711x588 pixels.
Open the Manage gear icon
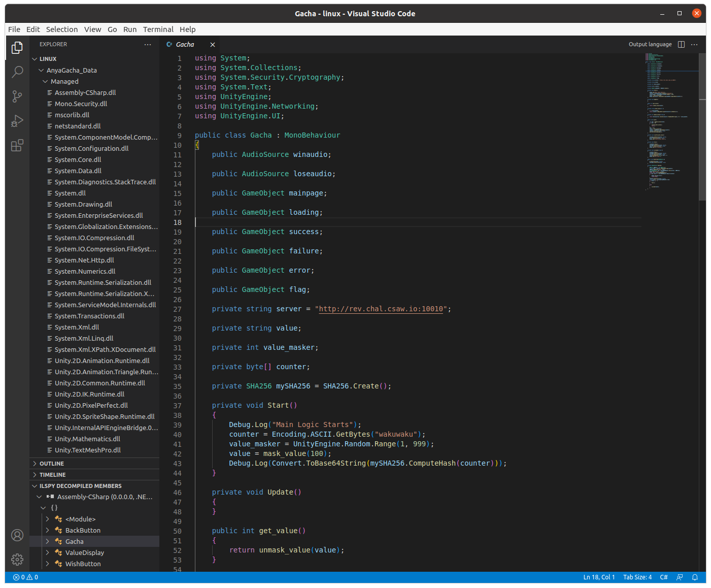tap(17, 560)
